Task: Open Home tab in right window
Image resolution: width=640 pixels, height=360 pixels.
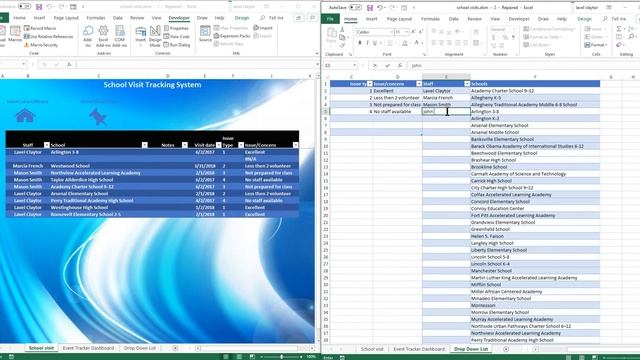Action: pyautogui.click(x=350, y=19)
